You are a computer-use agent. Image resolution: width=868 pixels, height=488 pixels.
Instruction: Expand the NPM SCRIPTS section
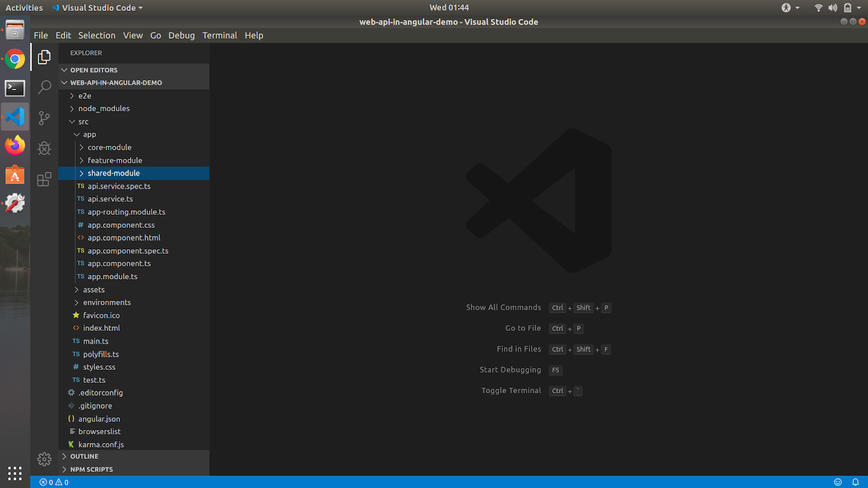coord(134,470)
